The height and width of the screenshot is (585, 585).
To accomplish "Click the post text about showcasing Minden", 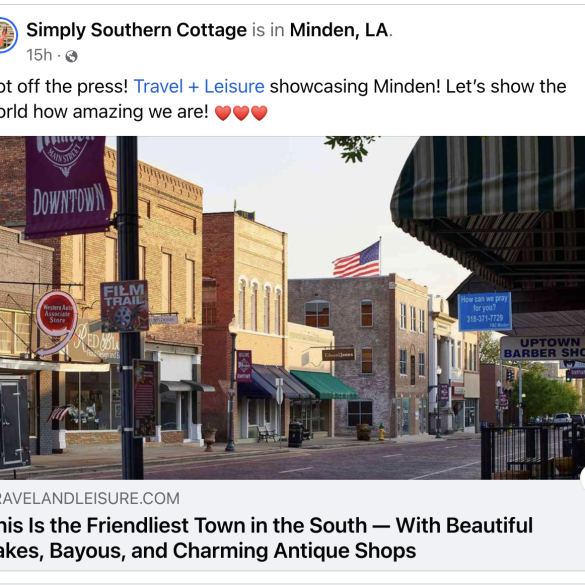I will click(284, 99).
